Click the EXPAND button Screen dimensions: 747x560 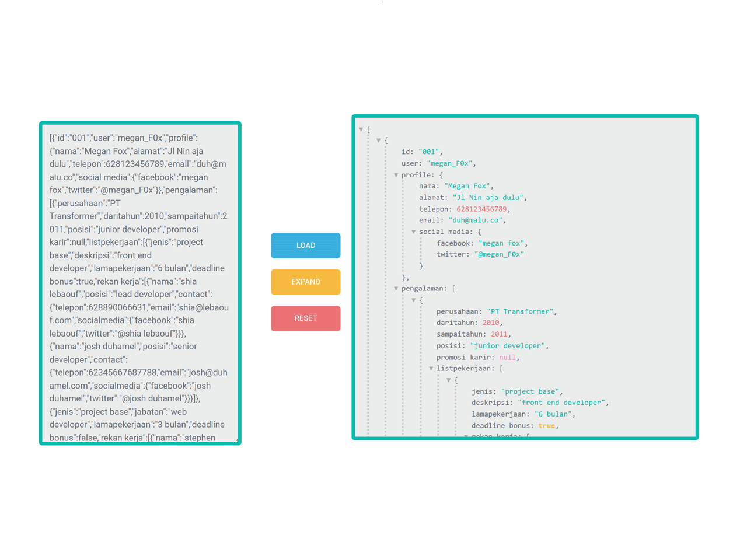coord(305,282)
